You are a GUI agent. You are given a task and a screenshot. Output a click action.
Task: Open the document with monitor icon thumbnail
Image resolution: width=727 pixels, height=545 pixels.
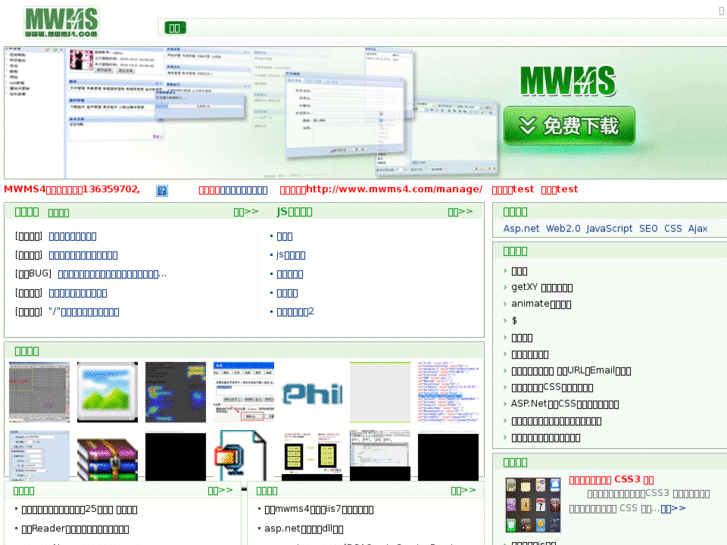click(x=243, y=455)
